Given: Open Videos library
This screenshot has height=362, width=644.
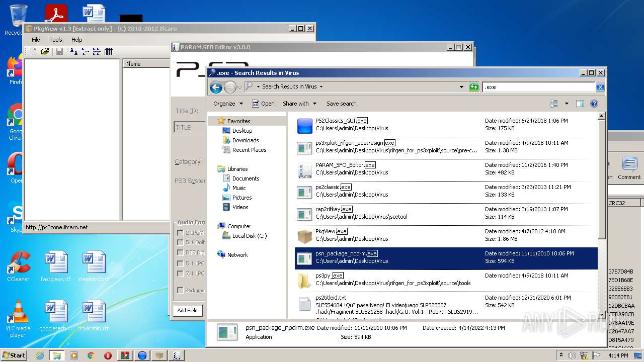Looking at the screenshot, I should click(x=240, y=207).
